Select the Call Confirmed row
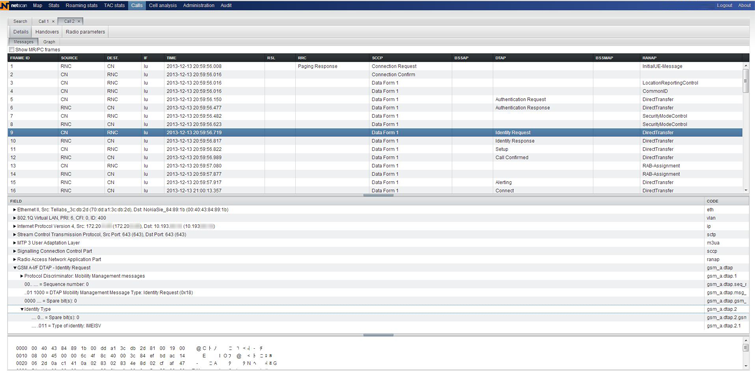 (x=375, y=157)
